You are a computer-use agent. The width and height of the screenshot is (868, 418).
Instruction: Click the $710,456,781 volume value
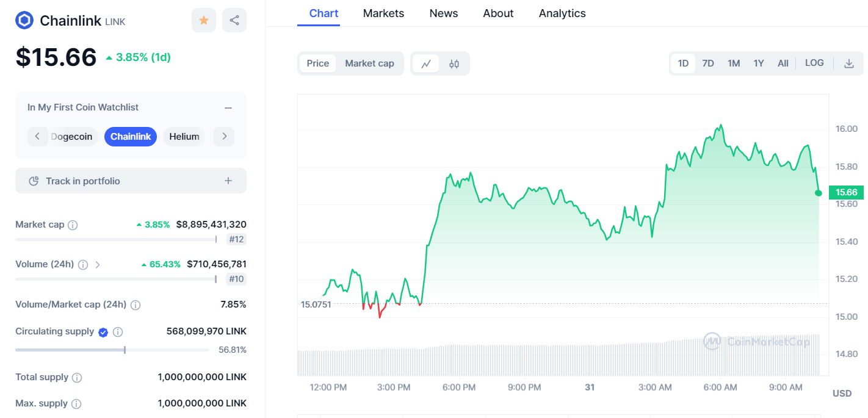pyautogui.click(x=217, y=264)
